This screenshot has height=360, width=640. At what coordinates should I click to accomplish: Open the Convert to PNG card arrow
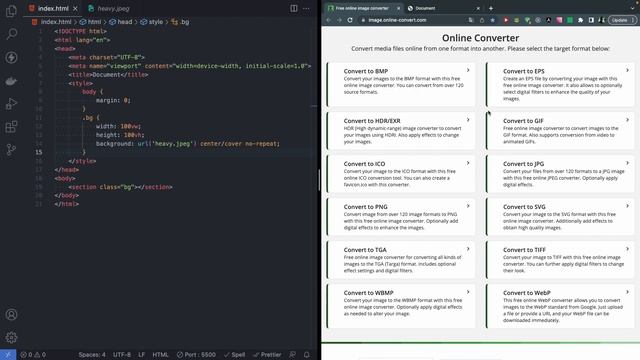pos(468,206)
